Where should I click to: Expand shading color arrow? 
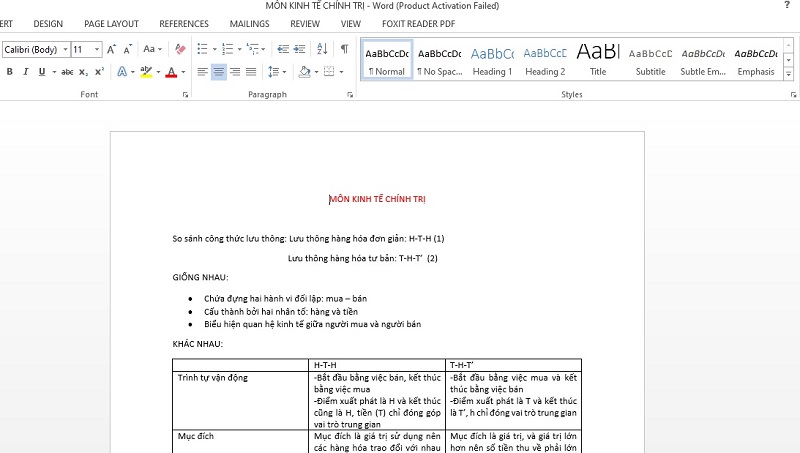pos(316,72)
